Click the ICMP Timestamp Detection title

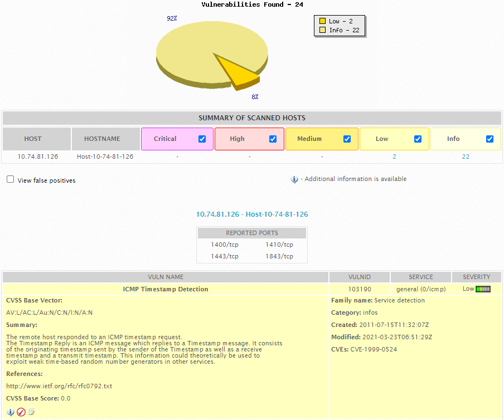click(x=166, y=289)
